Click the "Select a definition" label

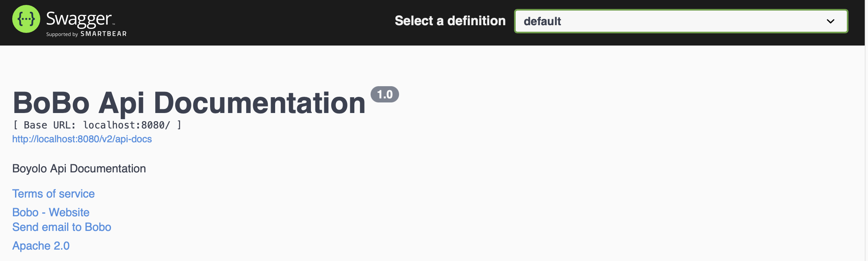point(450,21)
